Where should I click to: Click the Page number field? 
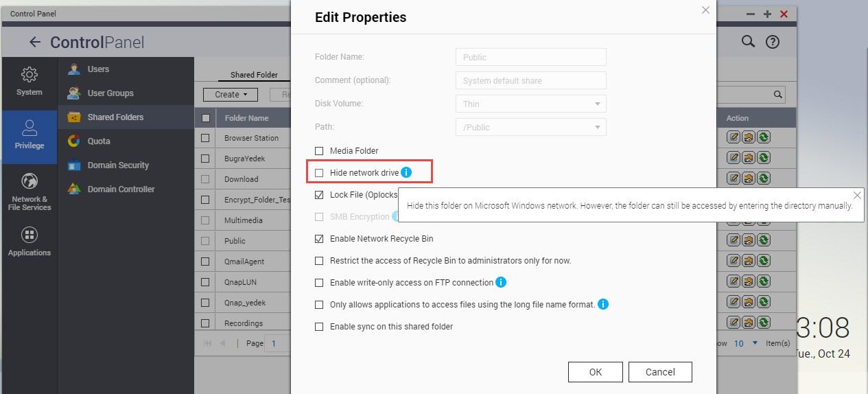[x=278, y=343]
